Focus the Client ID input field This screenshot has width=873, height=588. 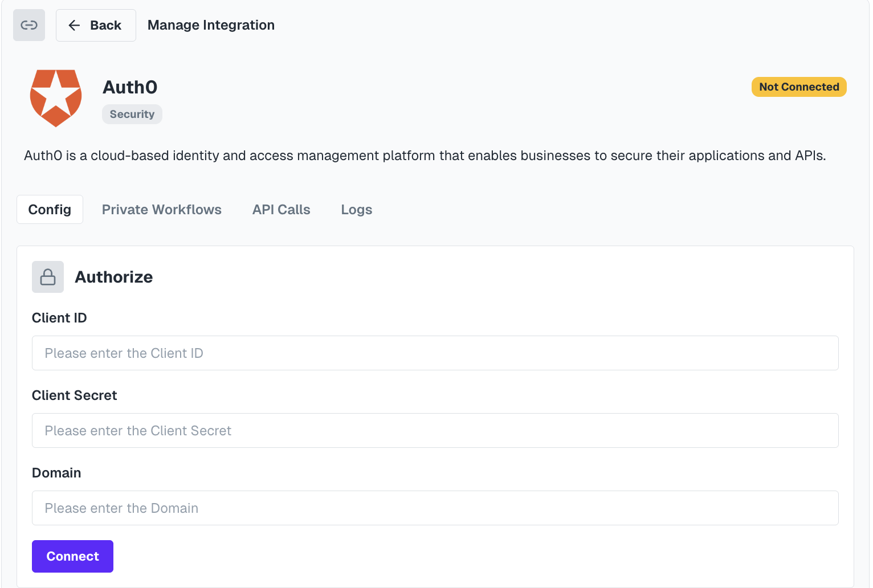point(435,353)
